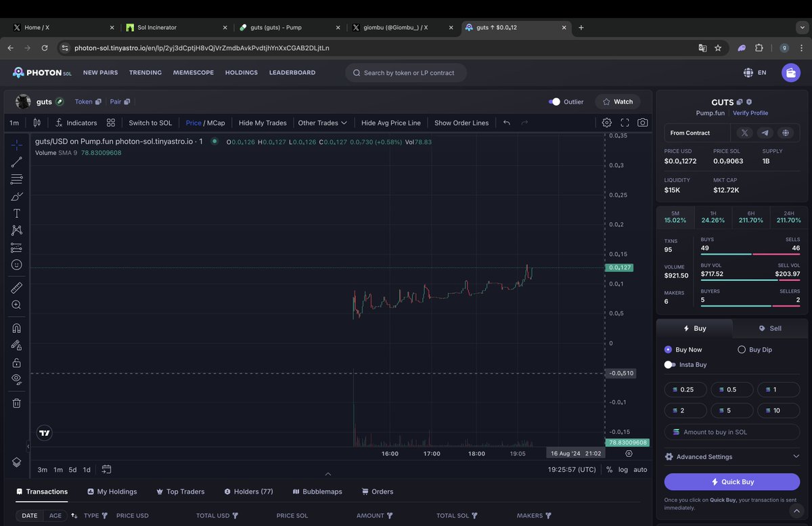Toggle the magnet mode tool
812x526 pixels.
pyautogui.click(x=17, y=328)
